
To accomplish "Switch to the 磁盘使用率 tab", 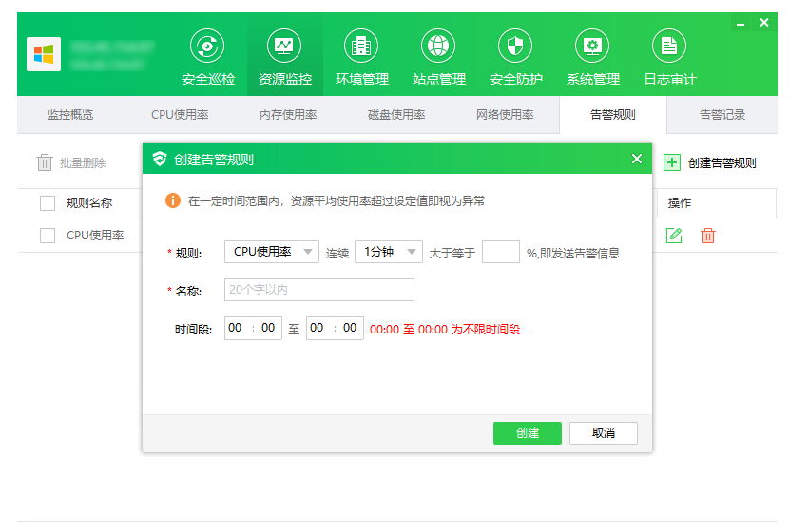I will pos(396,115).
